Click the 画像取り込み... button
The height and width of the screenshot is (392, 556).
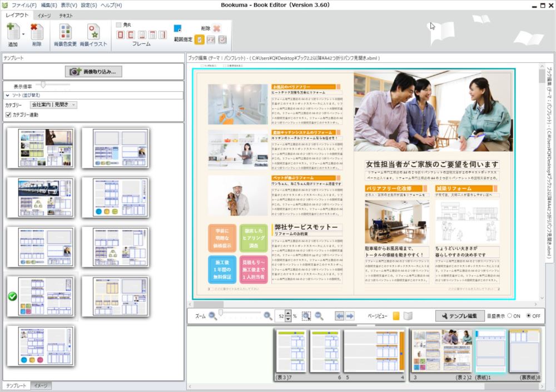93,72
